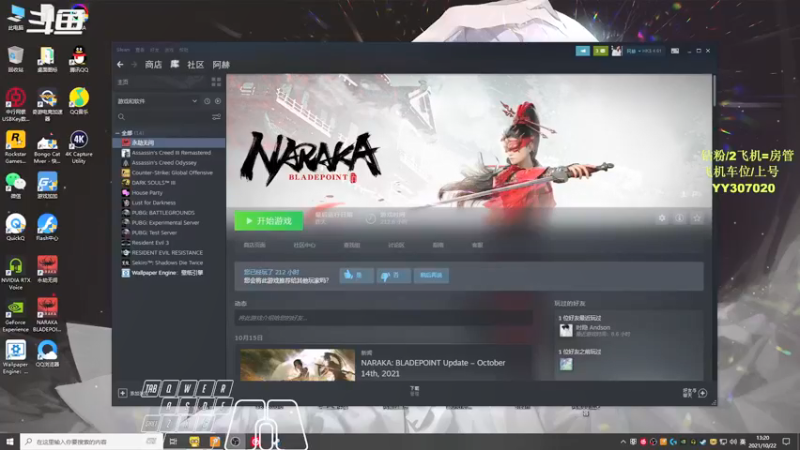Open the games and software filter dropdown
This screenshot has height=450, width=800.
coord(157,101)
